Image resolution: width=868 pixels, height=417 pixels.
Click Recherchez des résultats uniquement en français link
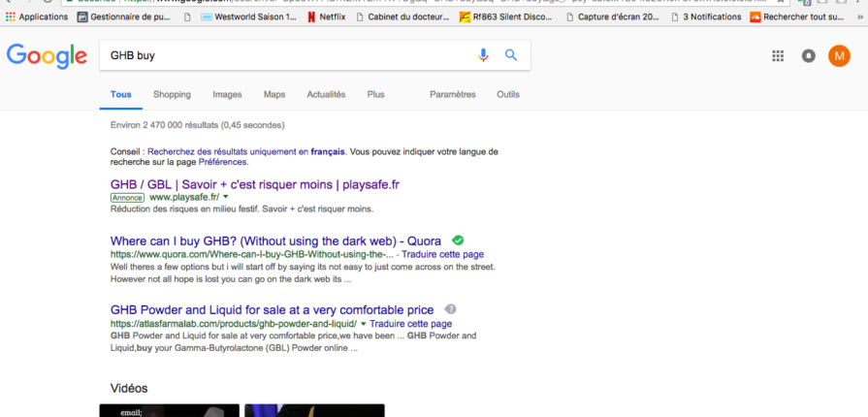(x=247, y=151)
